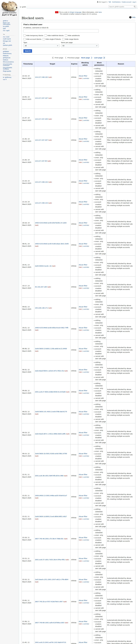Open contribs link in 22:05, 14 March row
This screenshot has height=644, width=138.
pyautogui.click(x=86, y=99)
